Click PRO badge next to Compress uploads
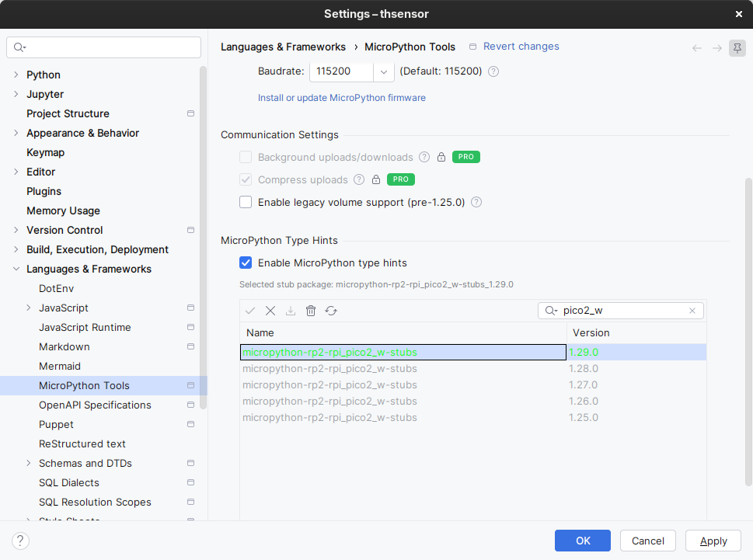 400,179
